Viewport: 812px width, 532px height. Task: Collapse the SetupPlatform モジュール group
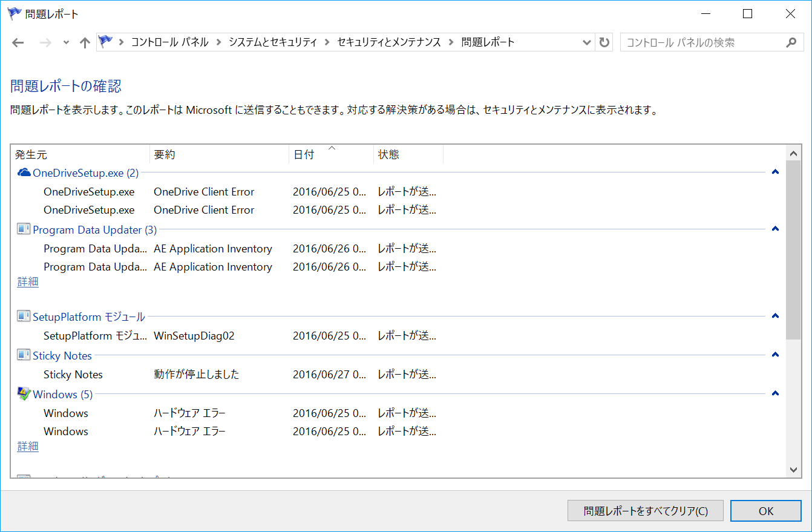[x=775, y=316]
